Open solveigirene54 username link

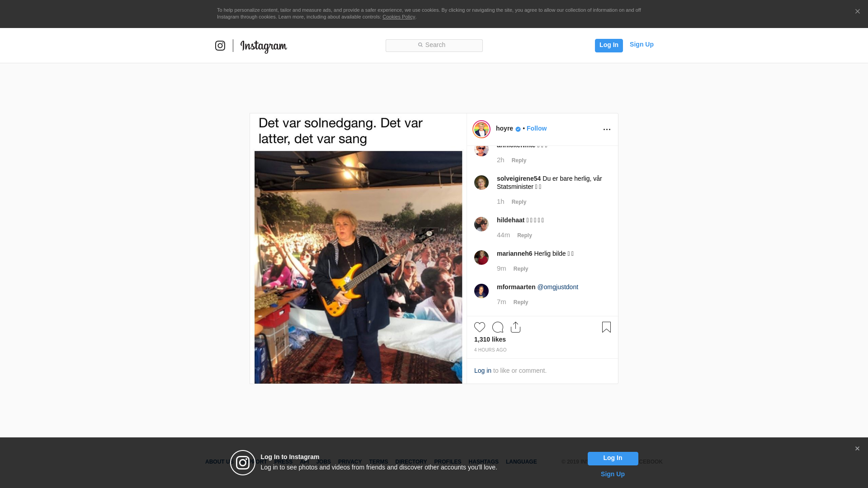[x=519, y=178]
